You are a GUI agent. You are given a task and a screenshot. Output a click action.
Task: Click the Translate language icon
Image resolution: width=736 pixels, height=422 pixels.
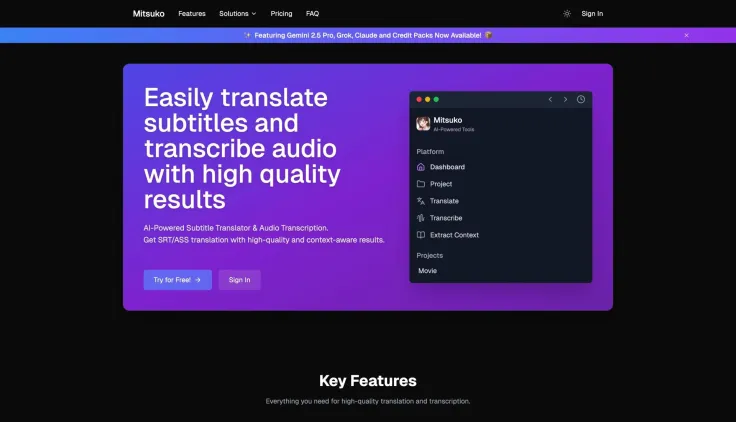[421, 201]
